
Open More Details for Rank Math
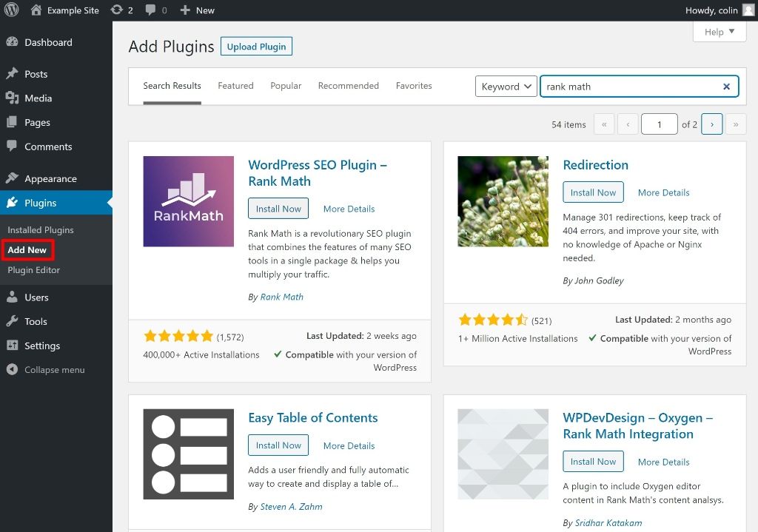point(349,209)
